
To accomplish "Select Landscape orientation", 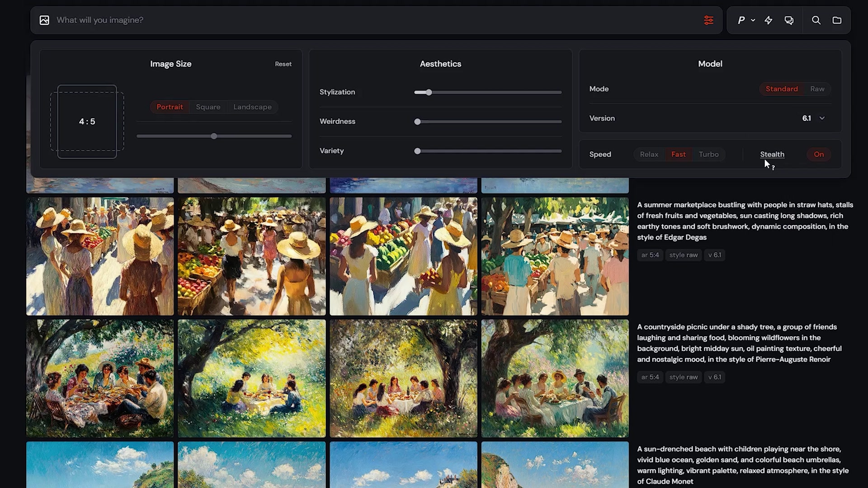I will pos(252,107).
